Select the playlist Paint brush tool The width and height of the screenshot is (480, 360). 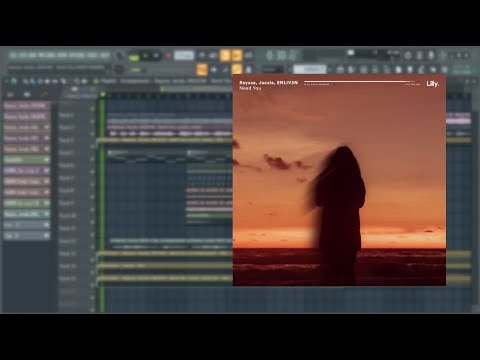32,81
